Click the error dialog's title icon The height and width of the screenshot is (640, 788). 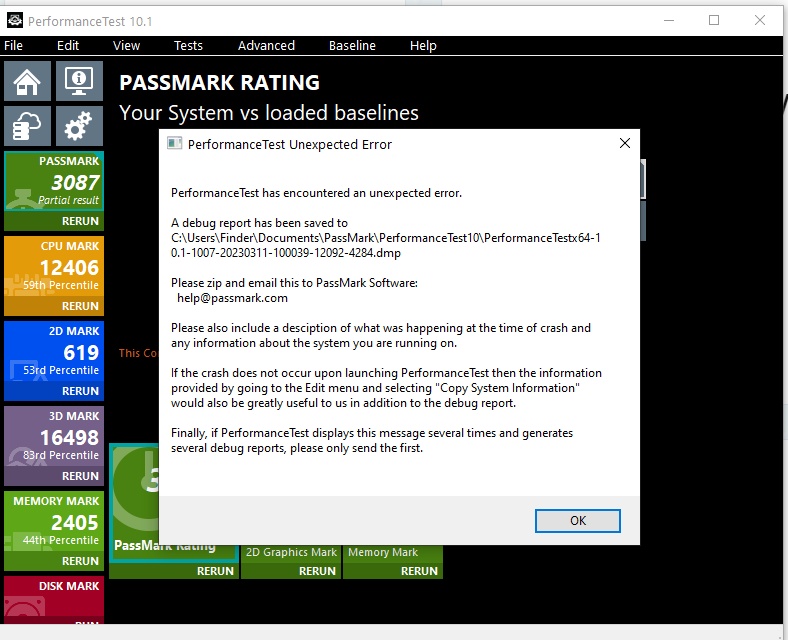(x=174, y=144)
